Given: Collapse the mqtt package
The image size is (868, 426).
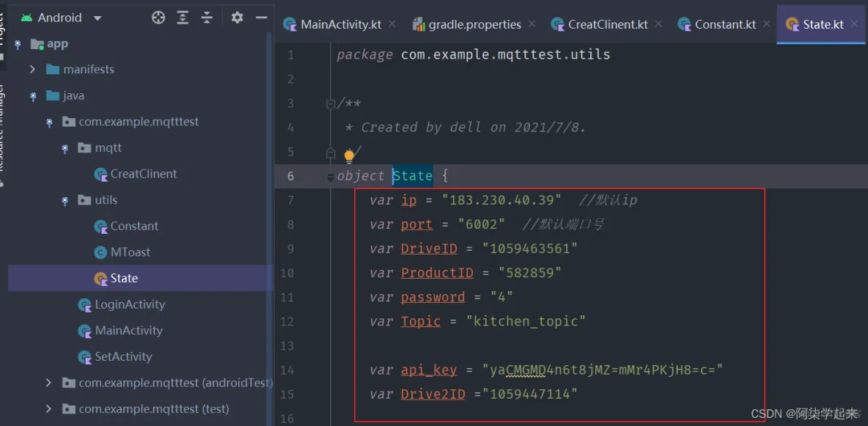Looking at the screenshot, I should point(65,148).
